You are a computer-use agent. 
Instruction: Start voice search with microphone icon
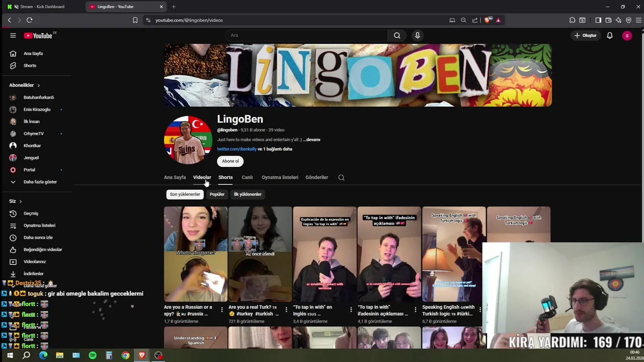coord(417,35)
